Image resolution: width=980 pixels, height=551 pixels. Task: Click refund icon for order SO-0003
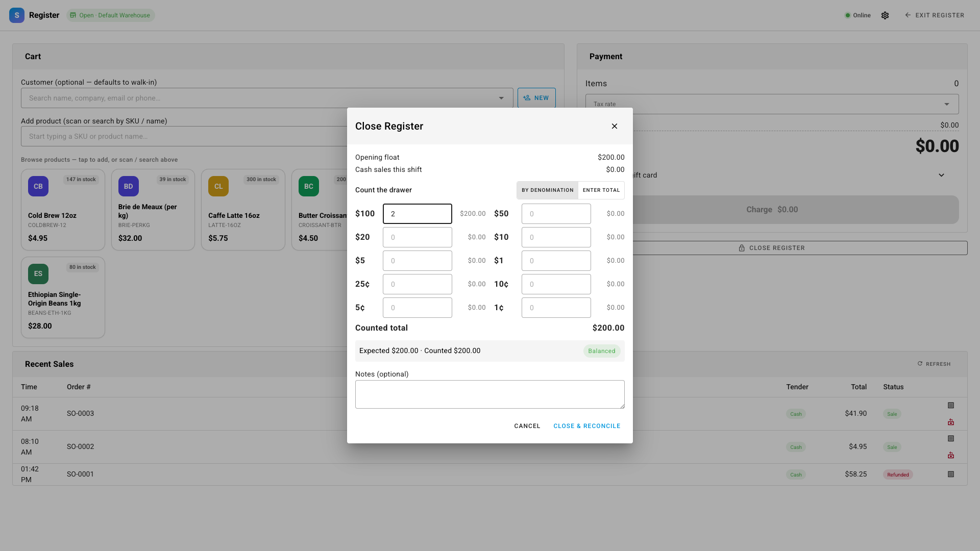click(x=951, y=422)
